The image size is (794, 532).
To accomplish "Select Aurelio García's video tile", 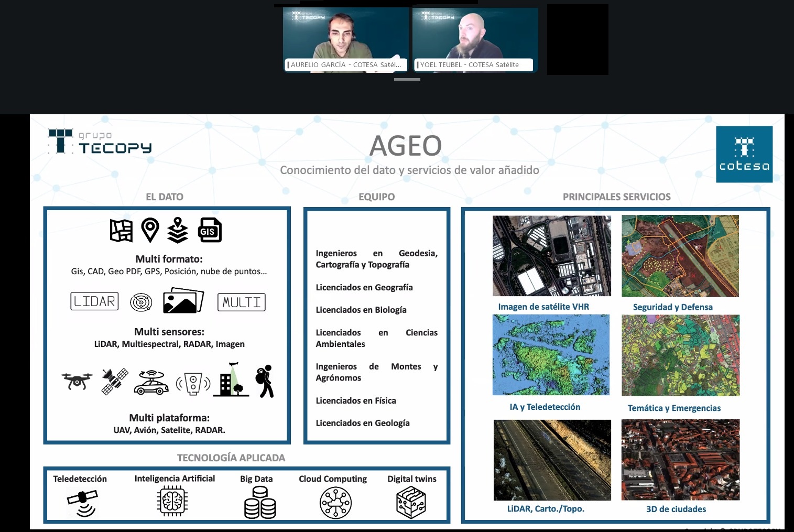I will [345, 39].
